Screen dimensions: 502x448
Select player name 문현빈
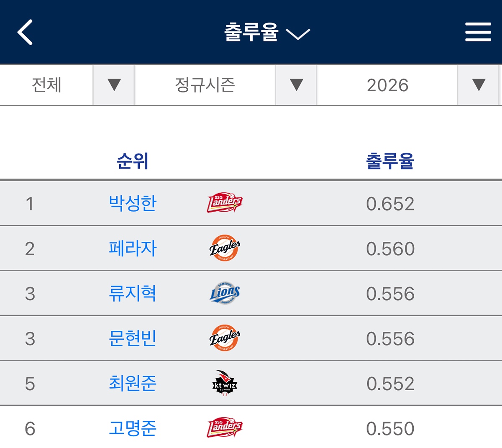pyautogui.click(x=133, y=338)
